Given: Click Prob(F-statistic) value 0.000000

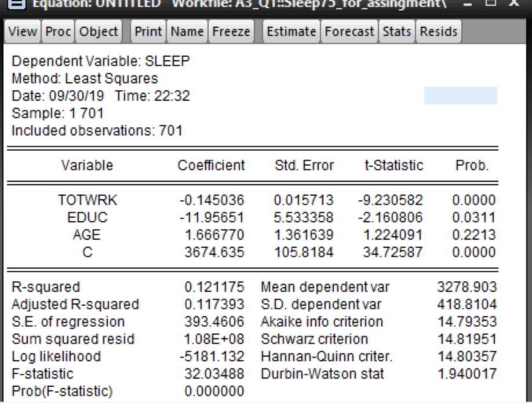Looking at the screenshot, I should coord(214,391).
